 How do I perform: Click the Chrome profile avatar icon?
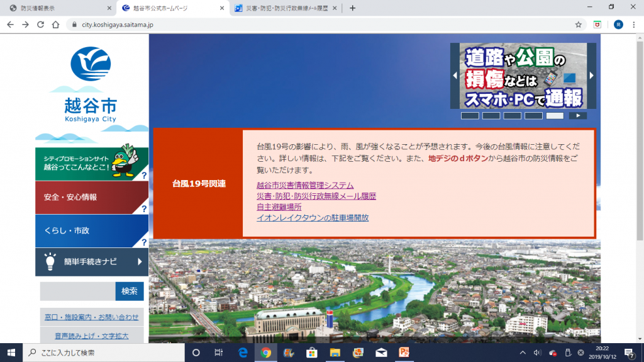[618, 25]
